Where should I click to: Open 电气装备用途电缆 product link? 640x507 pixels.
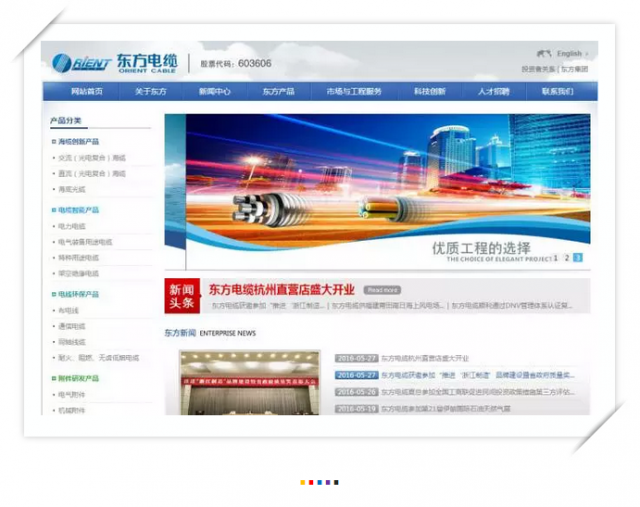[x=85, y=242]
